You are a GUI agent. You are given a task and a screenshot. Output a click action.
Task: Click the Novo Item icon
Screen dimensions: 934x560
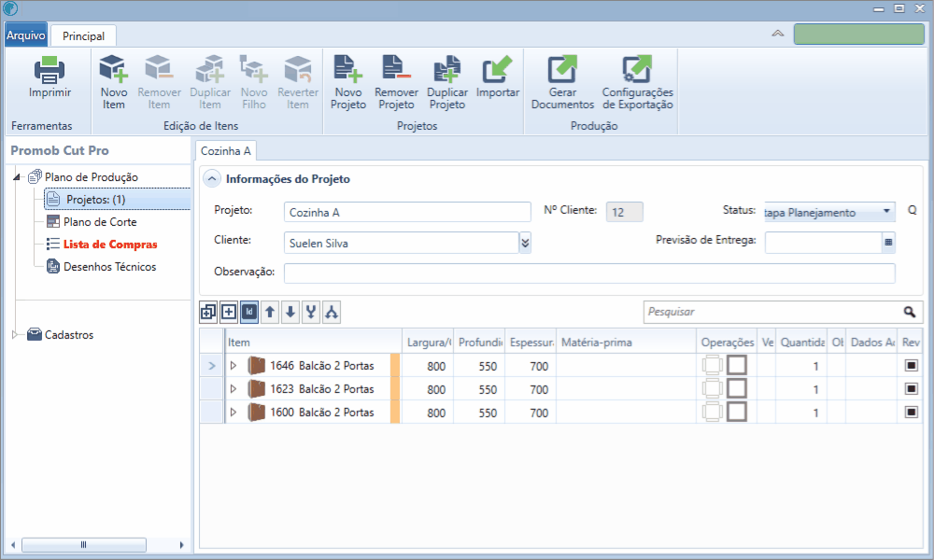[114, 70]
